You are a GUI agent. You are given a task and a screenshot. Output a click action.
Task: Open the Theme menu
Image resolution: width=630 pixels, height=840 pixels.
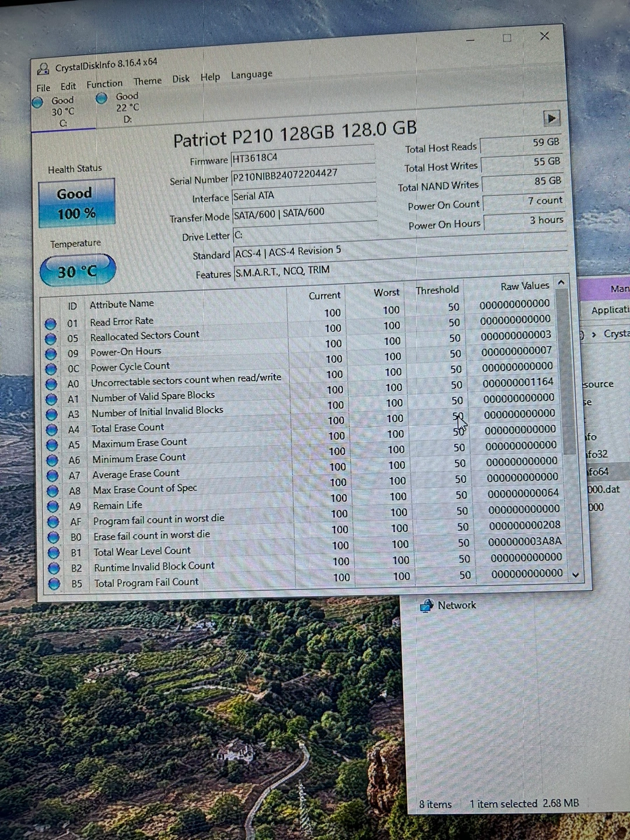pos(147,81)
